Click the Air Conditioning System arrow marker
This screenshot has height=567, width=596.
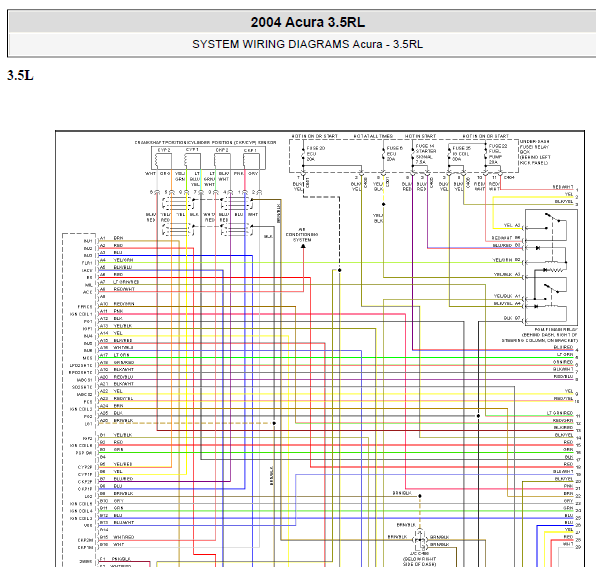(x=303, y=246)
